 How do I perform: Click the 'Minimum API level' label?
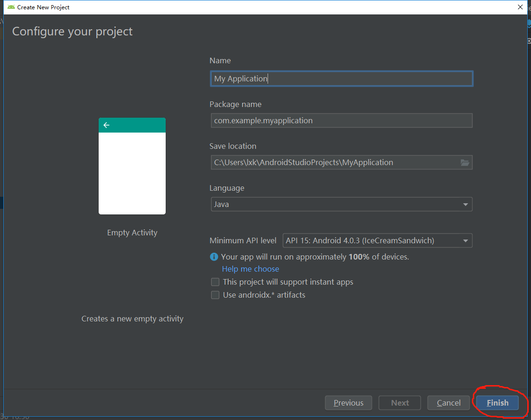tap(243, 240)
